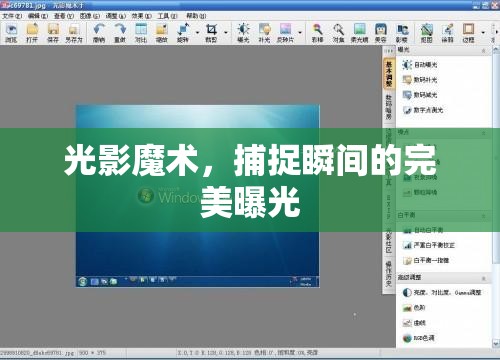Switch to the 基本调整 vertical tab
The height and width of the screenshot is (360, 500).
(389, 73)
